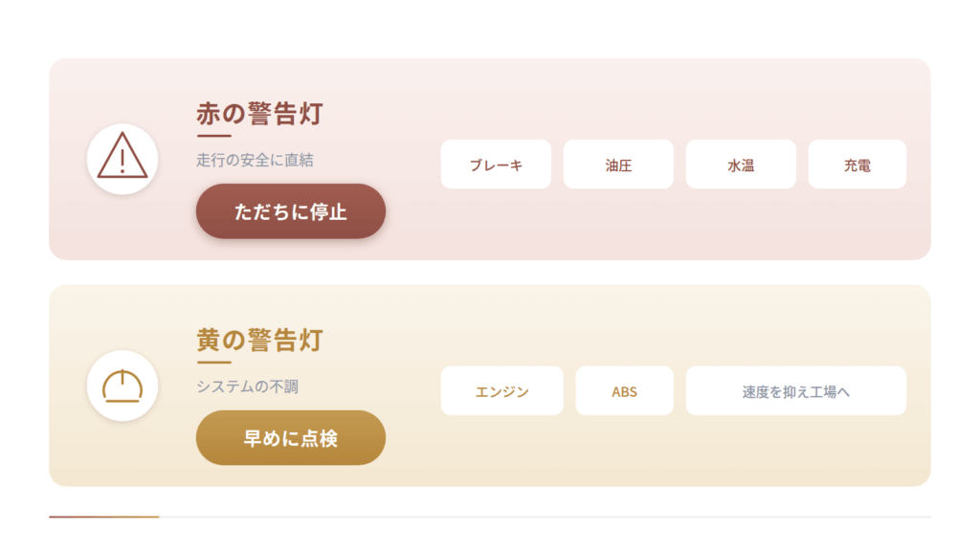Click the underline beneath 赤の警告灯
Screen dimensions: 980x551
(x=213, y=136)
